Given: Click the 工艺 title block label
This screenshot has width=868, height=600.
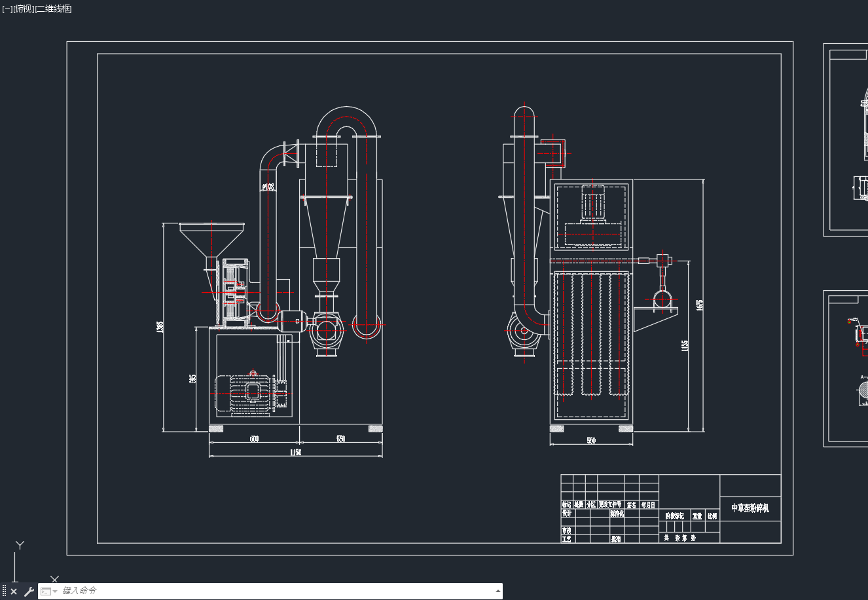Looking at the screenshot, I should (x=567, y=539).
